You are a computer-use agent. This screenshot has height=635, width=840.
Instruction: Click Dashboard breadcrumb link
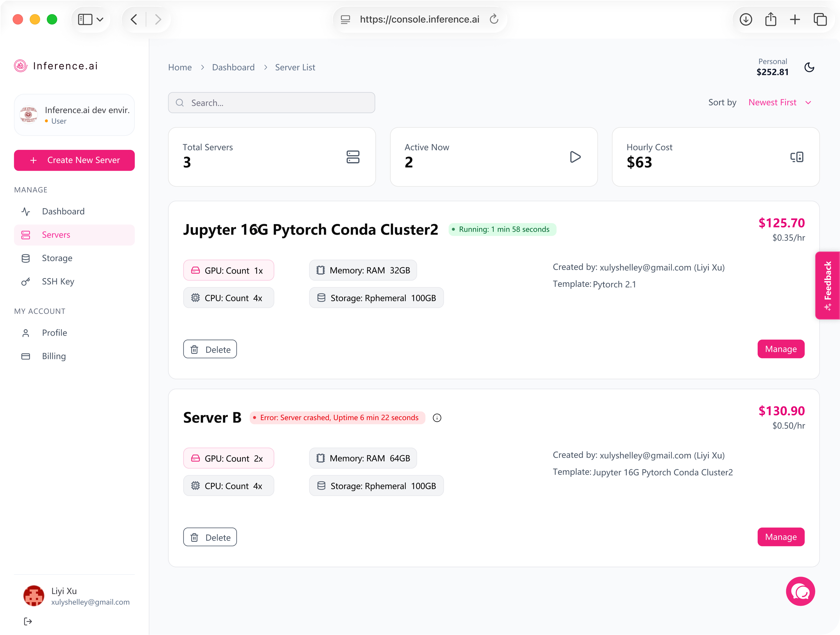(x=233, y=67)
